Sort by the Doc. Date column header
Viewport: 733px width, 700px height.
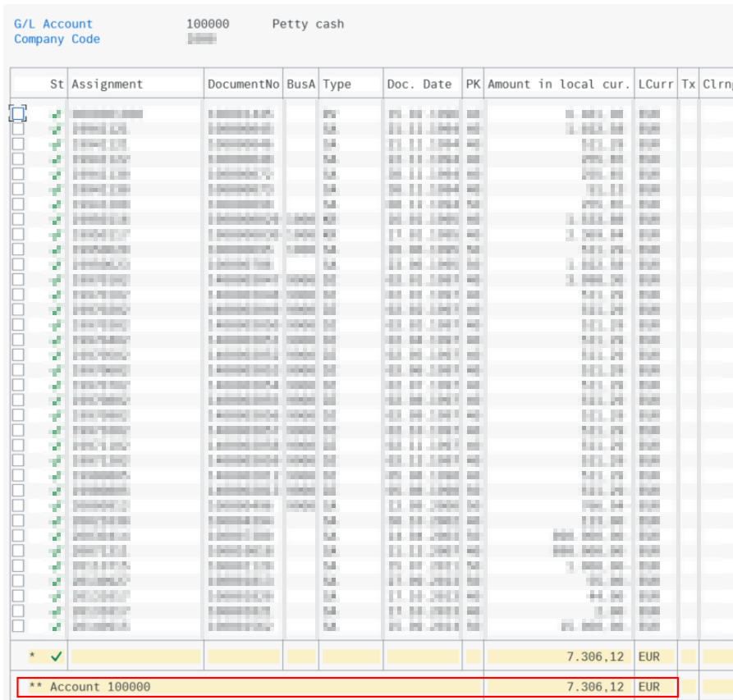(419, 84)
